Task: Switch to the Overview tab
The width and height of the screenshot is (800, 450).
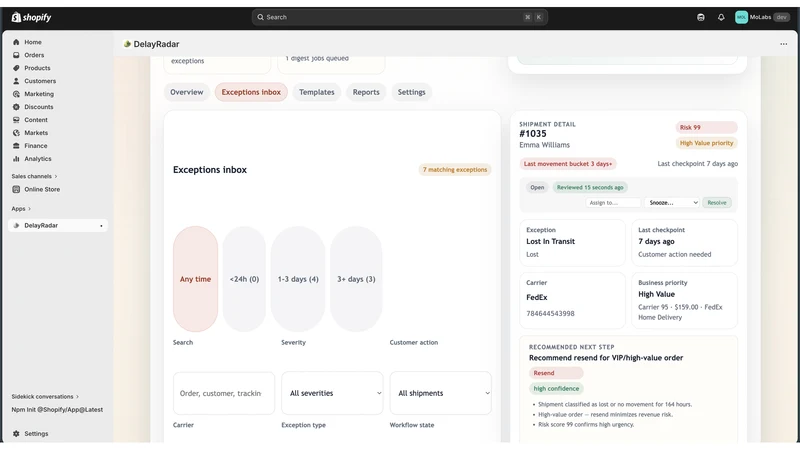Action: coord(187,92)
